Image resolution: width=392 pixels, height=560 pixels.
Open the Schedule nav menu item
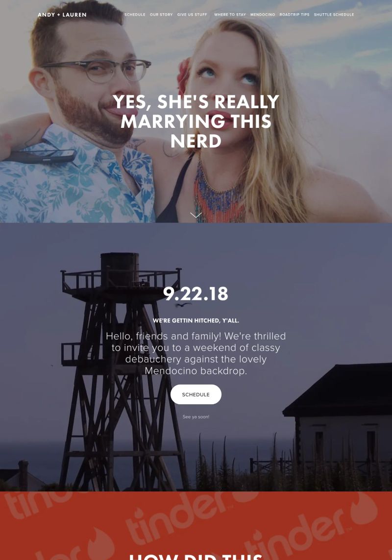coord(135,15)
